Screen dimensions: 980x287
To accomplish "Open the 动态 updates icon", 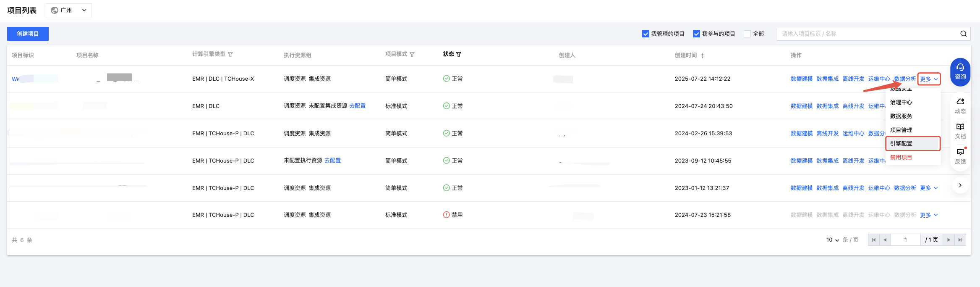I will 960,105.
